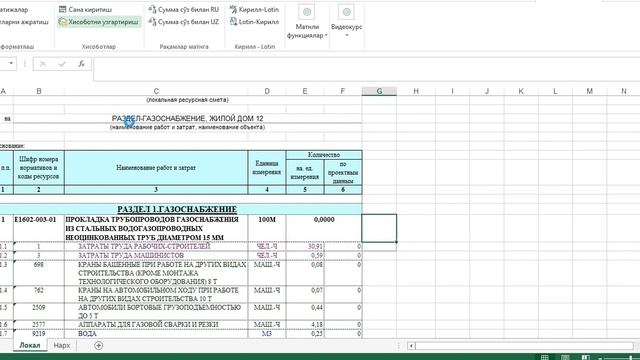
Task: Switch to the Нарх sheet tab
Action: click(62, 345)
